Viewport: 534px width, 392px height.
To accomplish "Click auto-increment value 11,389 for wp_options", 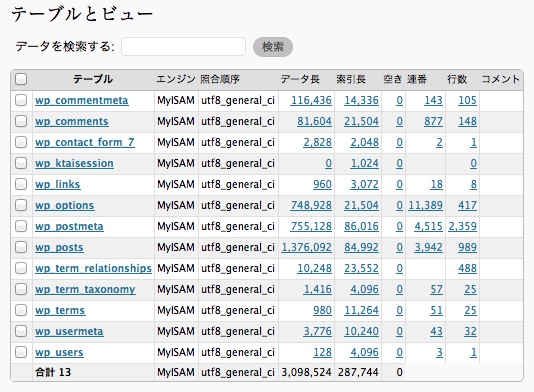I will click(x=425, y=205).
